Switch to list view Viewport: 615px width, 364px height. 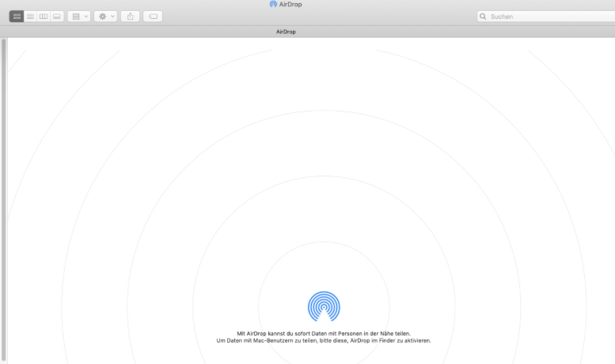click(x=30, y=17)
